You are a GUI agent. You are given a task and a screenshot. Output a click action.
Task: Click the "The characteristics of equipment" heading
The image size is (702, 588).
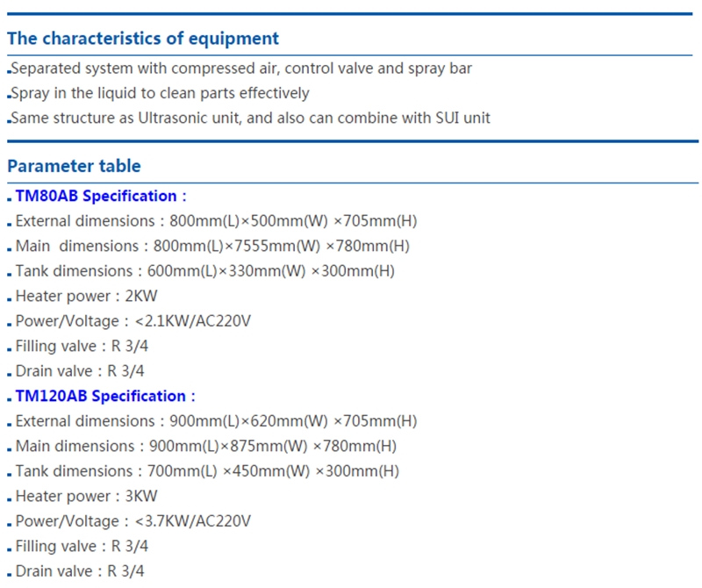pyautogui.click(x=143, y=39)
